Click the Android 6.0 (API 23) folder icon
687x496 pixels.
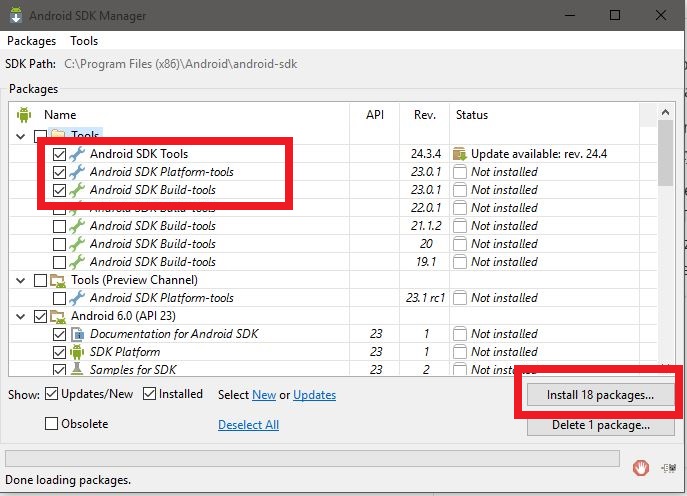tap(58, 316)
